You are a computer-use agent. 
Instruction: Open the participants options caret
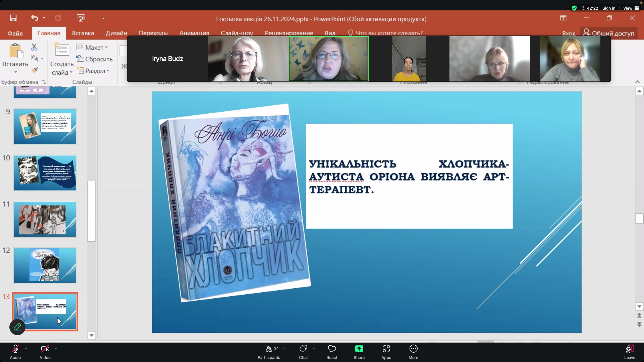coord(284,349)
